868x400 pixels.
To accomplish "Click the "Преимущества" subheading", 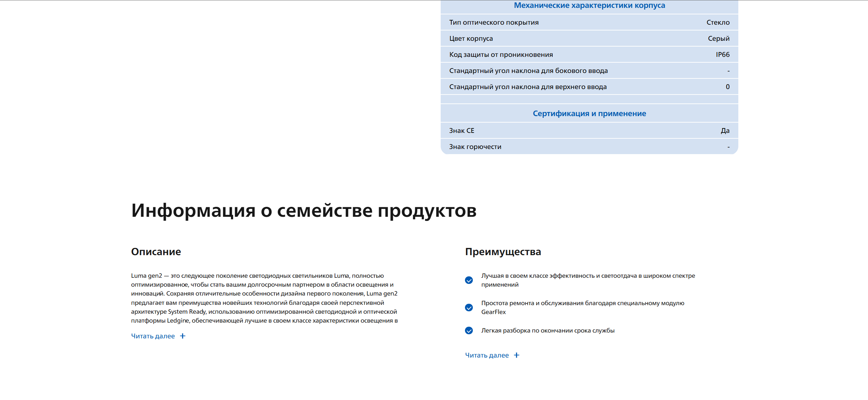I will click(x=503, y=252).
